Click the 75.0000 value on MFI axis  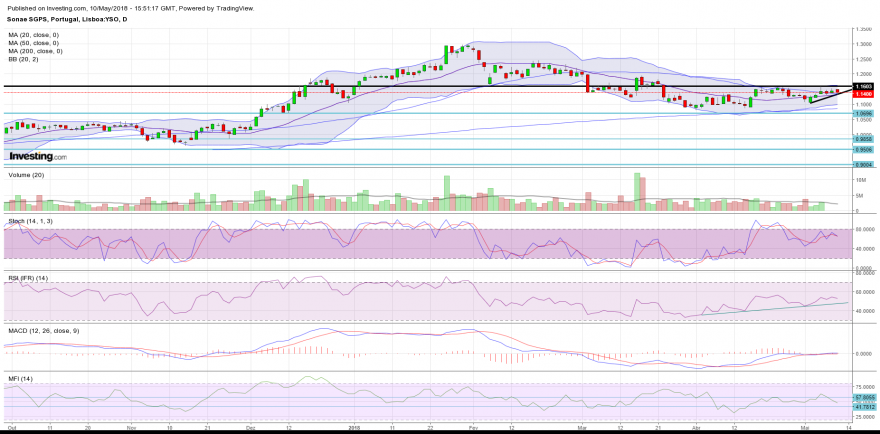864,387
